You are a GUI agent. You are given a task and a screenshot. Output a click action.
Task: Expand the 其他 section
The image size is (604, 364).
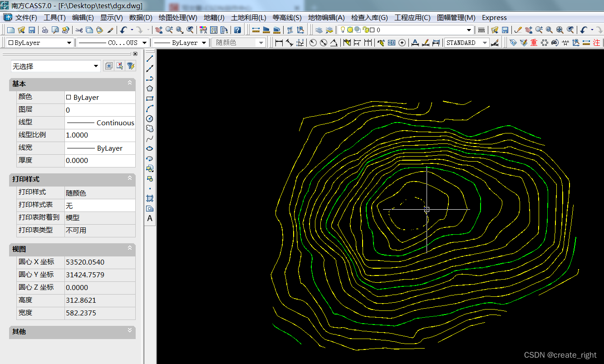(x=130, y=331)
